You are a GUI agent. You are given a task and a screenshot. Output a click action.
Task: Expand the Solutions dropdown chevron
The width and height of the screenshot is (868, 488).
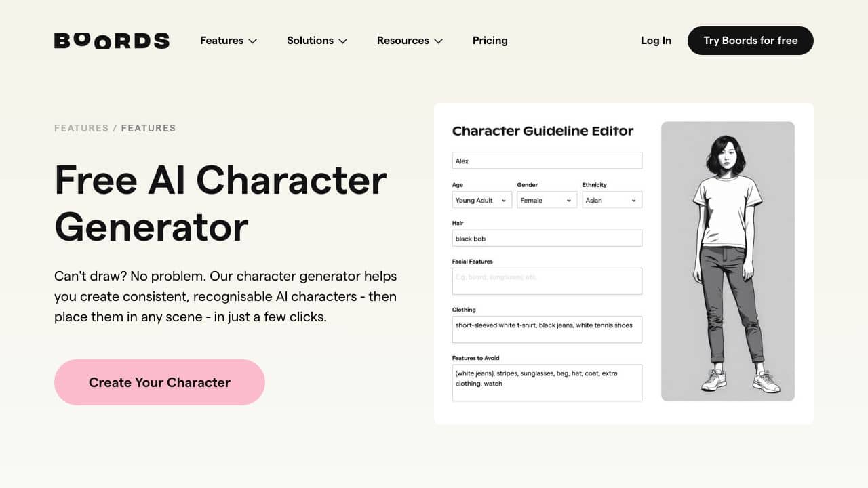[343, 41]
